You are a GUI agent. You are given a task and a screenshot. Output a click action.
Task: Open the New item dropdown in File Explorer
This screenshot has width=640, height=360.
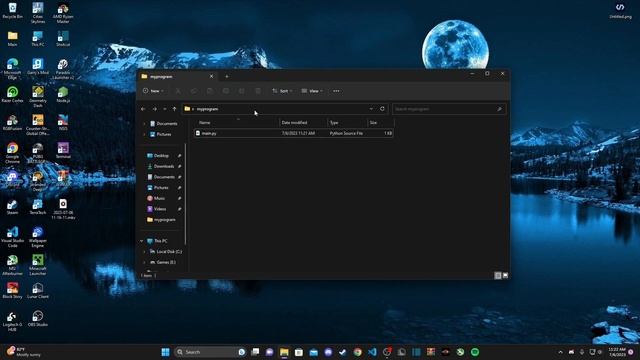point(153,91)
